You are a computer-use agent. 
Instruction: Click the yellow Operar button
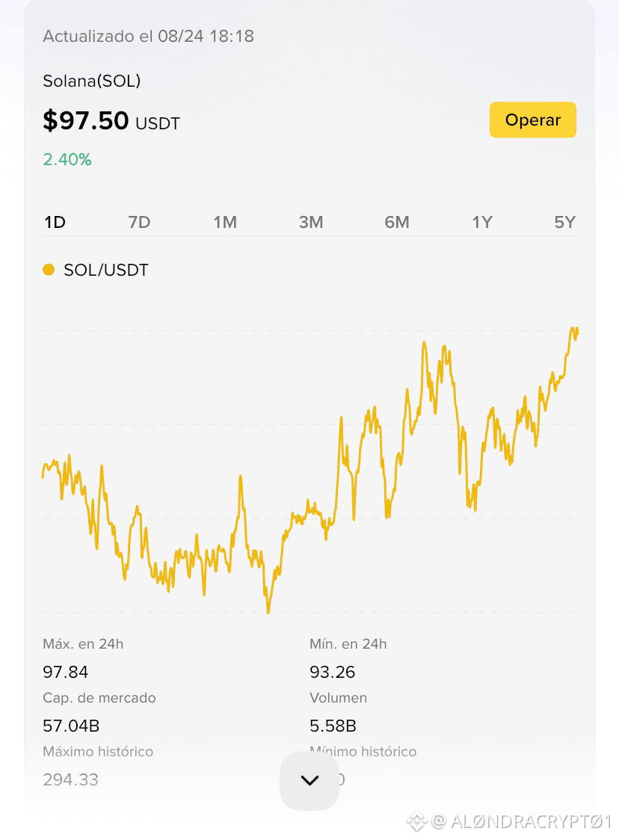pyautogui.click(x=532, y=120)
